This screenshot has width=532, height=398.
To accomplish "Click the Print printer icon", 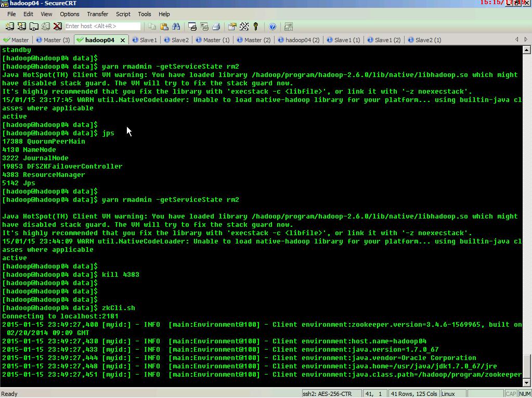I will (x=216, y=27).
